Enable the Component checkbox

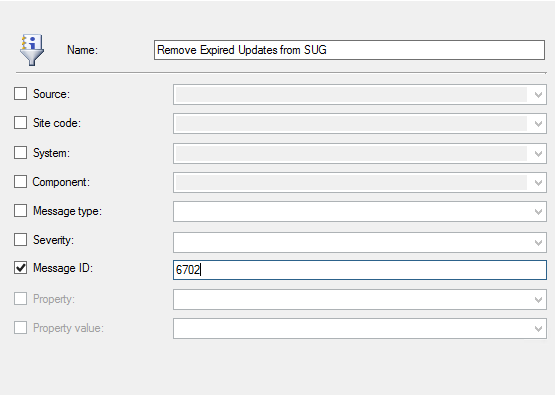pos(21,182)
